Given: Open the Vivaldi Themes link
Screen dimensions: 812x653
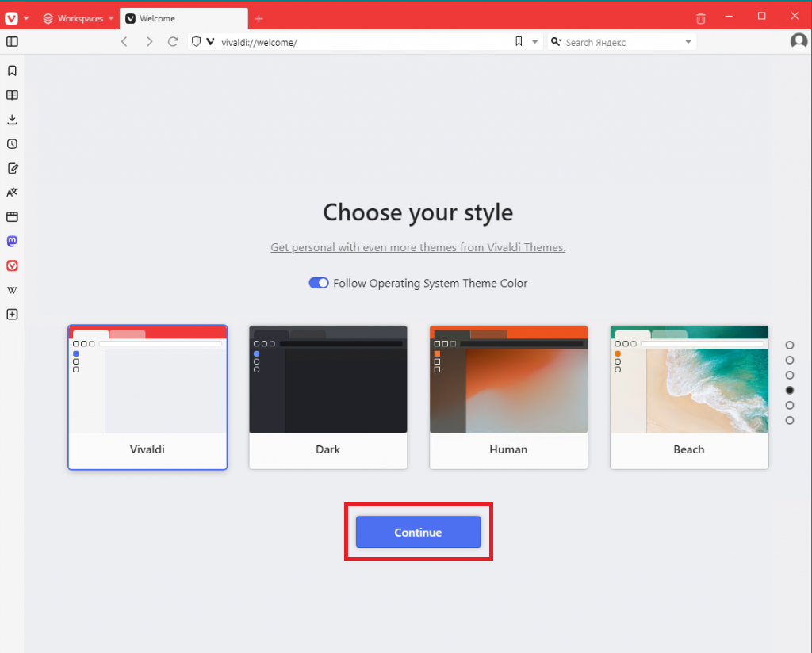Looking at the screenshot, I should click(x=418, y=248).
